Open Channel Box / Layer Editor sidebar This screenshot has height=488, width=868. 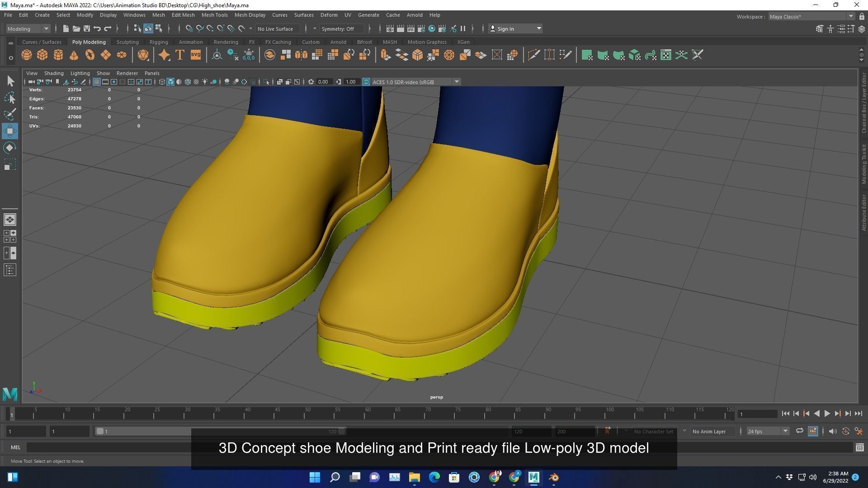point(863,103)
